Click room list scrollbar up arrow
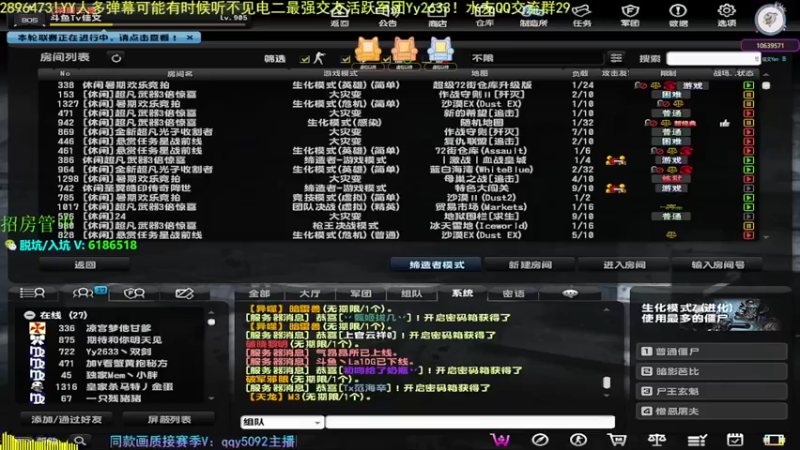Screen dimensions: 800x450 point(766,74)
